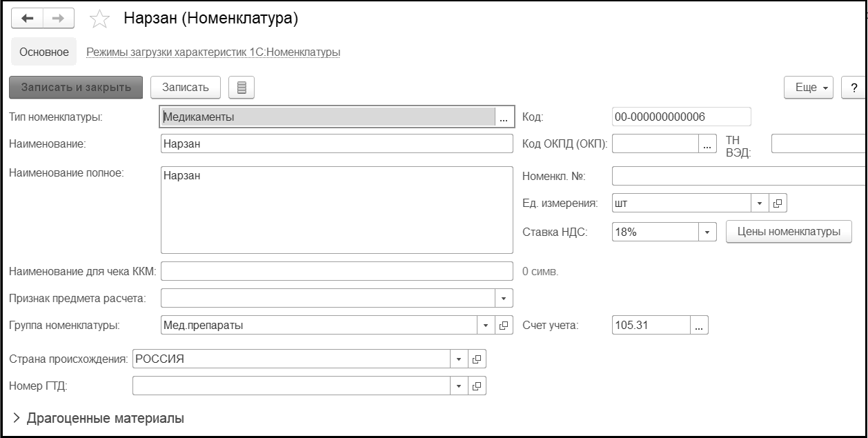The height and width of the screenshot is (438, 868).
Task: Open the help question mark button
Action: tap(854, 88)
